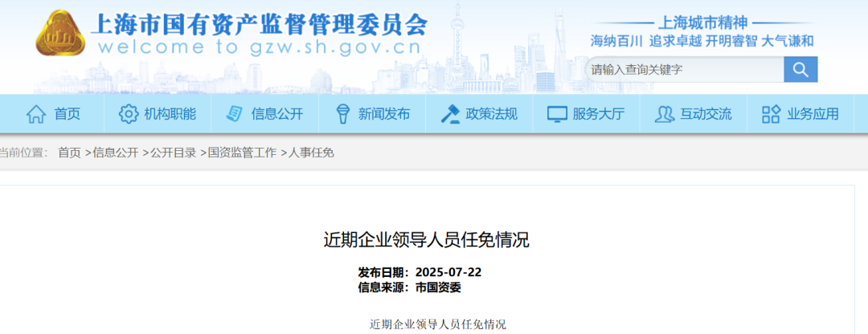Open the 服务大厅 navigation item
This screenshot has width=868, height=334.
click(586, 114)
